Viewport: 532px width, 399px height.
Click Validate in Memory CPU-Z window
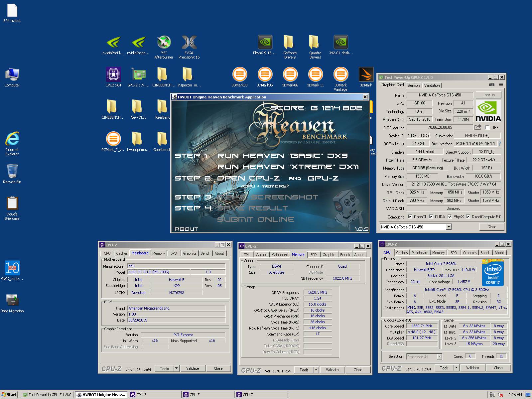(x=332, y=370)
